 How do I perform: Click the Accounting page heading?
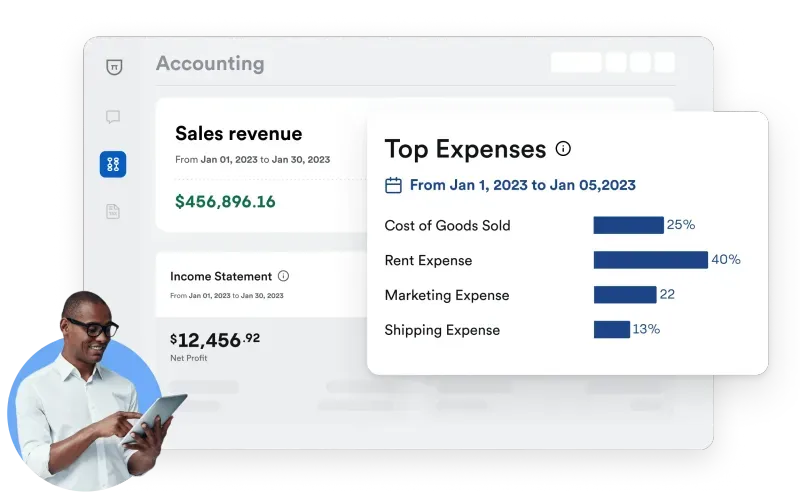point(210,64)
